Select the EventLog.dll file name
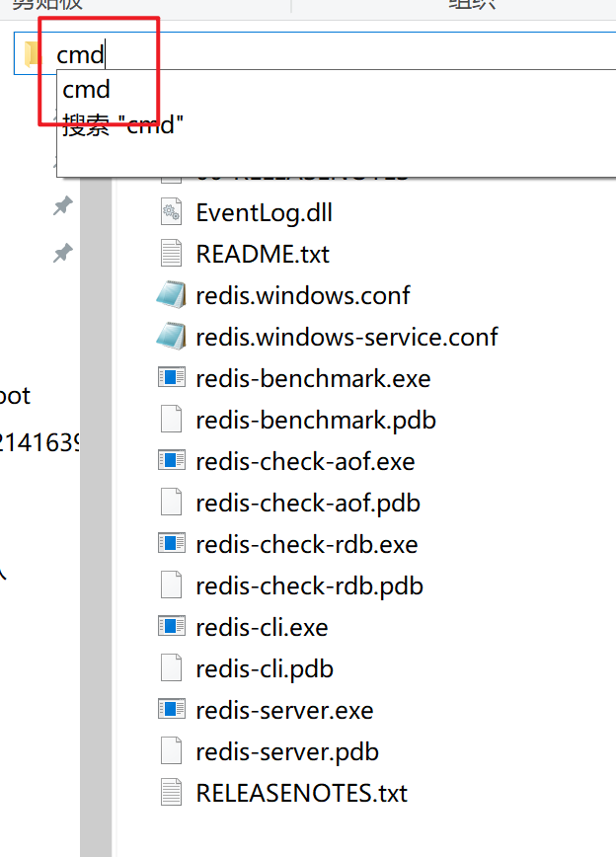The image size is (616, 857). click(264, 212)
